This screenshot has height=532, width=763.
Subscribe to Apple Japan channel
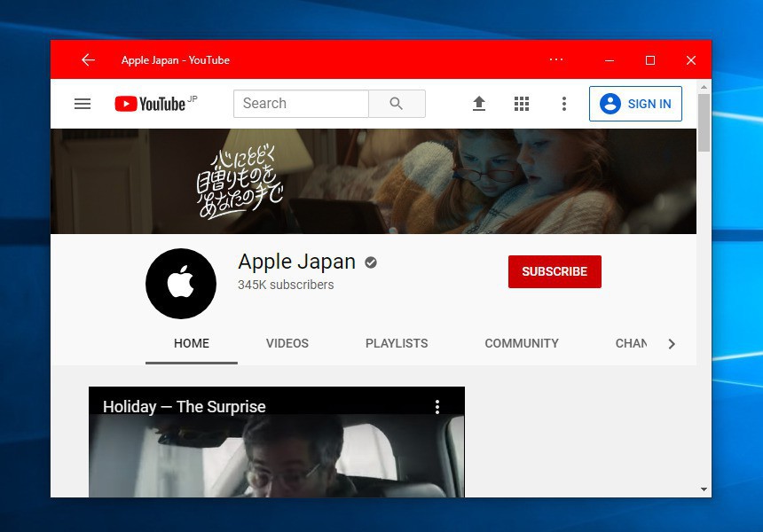tap(555, 271)
